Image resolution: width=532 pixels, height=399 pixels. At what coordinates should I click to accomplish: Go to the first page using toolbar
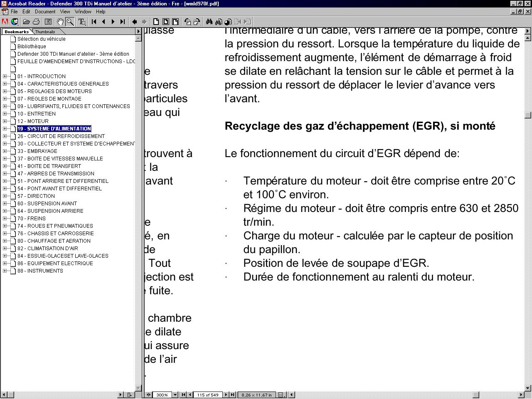coord(94,22)
